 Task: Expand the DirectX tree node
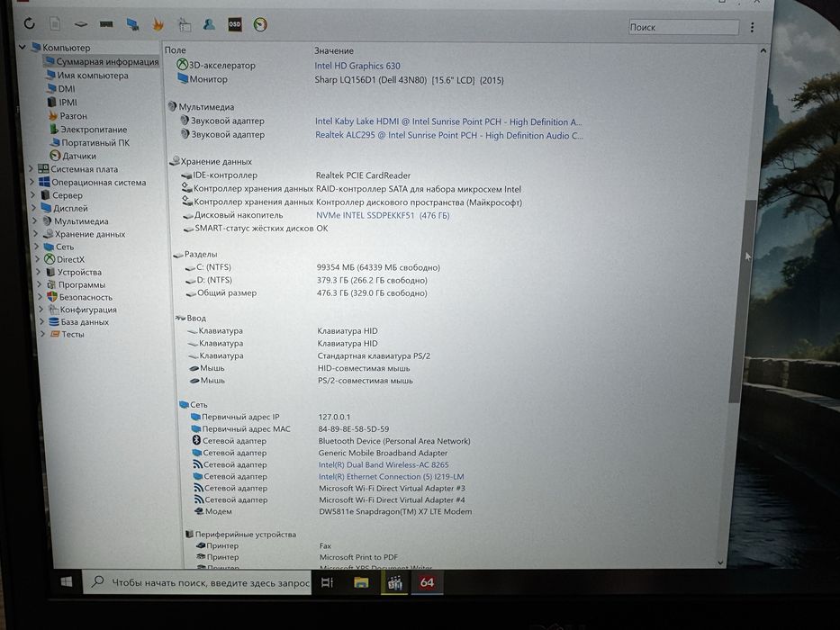point(38,259)
